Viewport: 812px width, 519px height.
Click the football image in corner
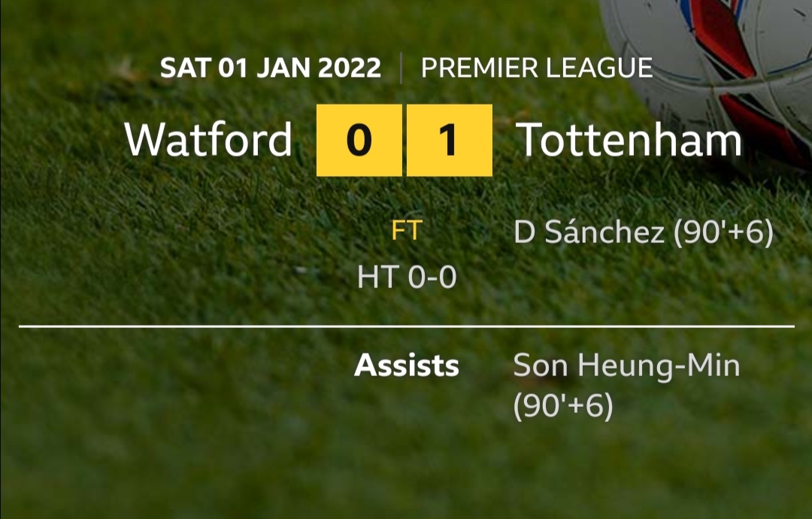point(708,77)
